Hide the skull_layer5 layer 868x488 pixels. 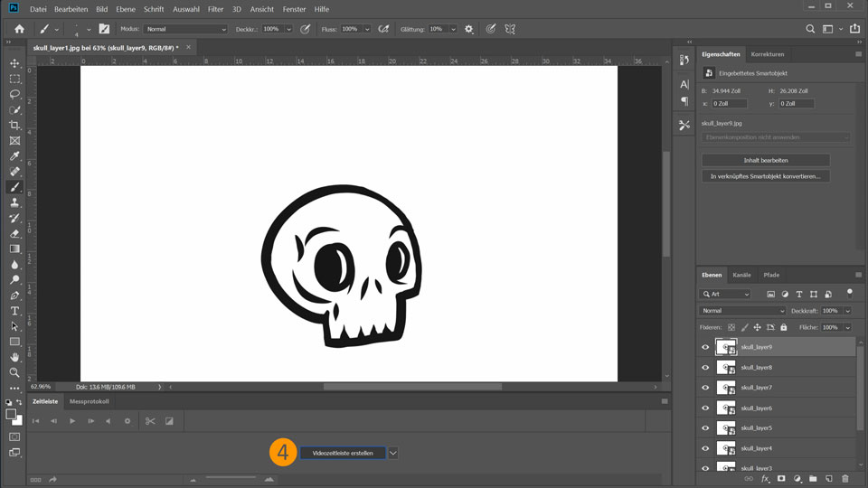coord(705,428)
